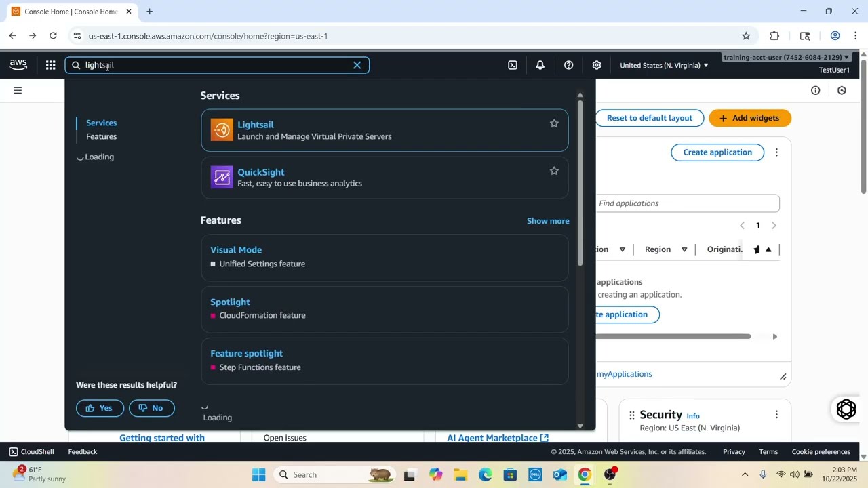Click the horizontal scrollbar in applications widget
The image size is (868, 488).
point(673,336)
